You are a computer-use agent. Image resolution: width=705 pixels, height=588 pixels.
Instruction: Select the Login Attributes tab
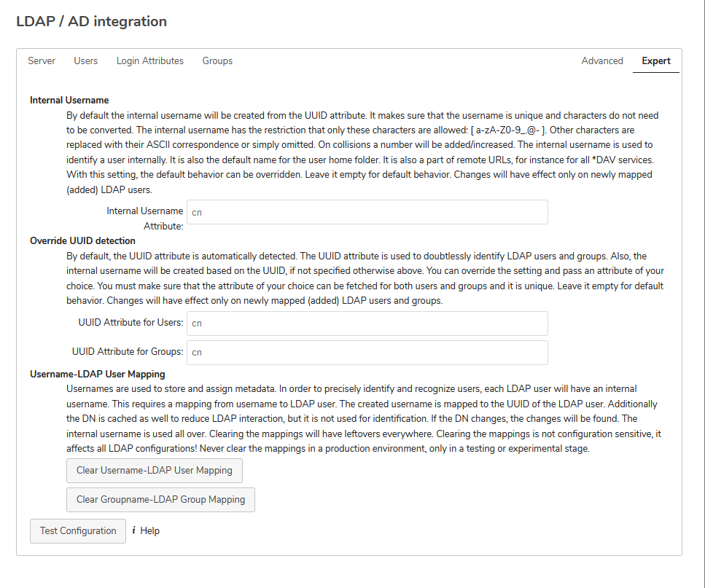tap(149, 60)
